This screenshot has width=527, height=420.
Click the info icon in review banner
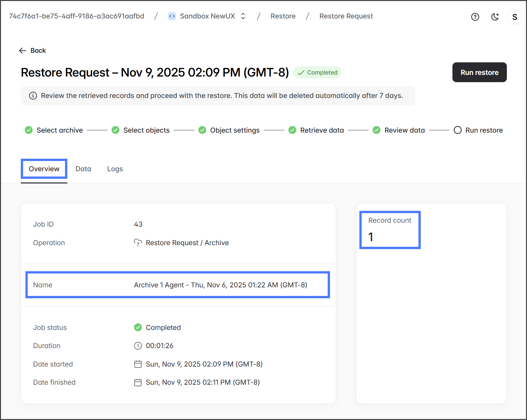point(33,96)
